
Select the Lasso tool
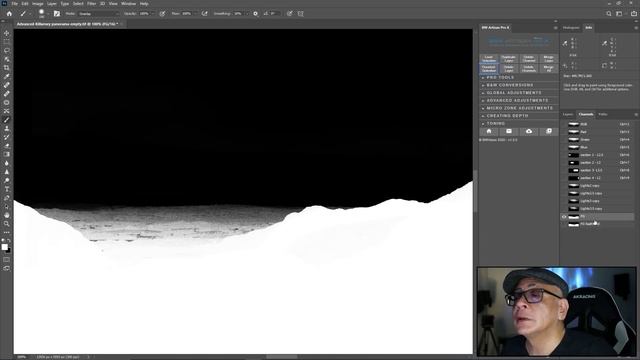[x=7, y=50]
